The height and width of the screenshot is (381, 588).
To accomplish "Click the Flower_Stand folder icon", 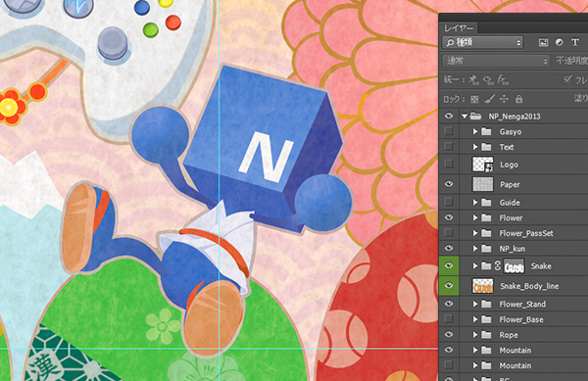I will [486, 304].
